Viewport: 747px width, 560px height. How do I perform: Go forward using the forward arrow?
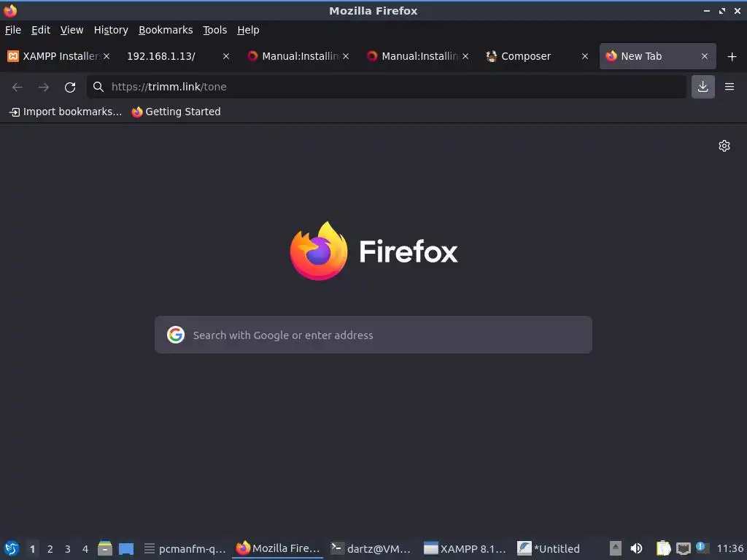[44, 87]
